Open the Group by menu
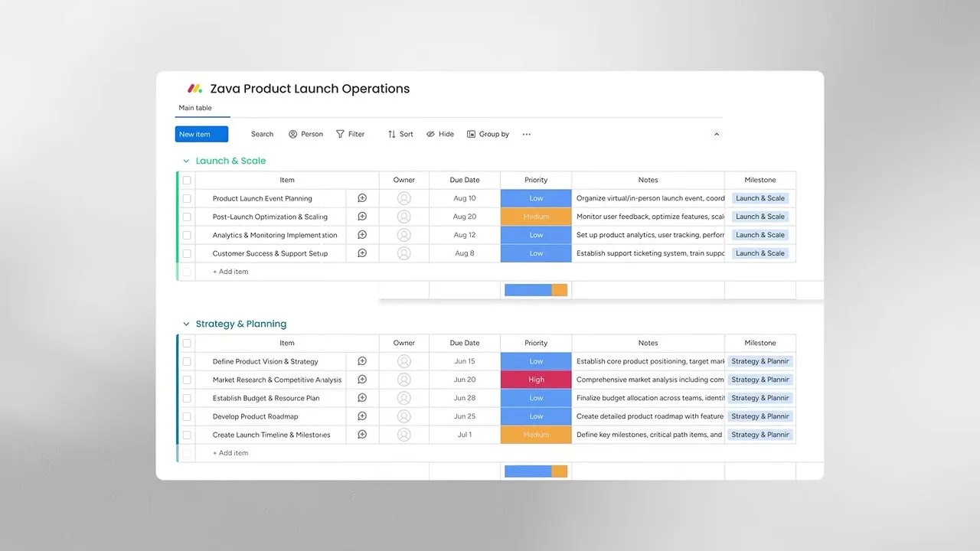980x551 pixels. click(488, 134)
